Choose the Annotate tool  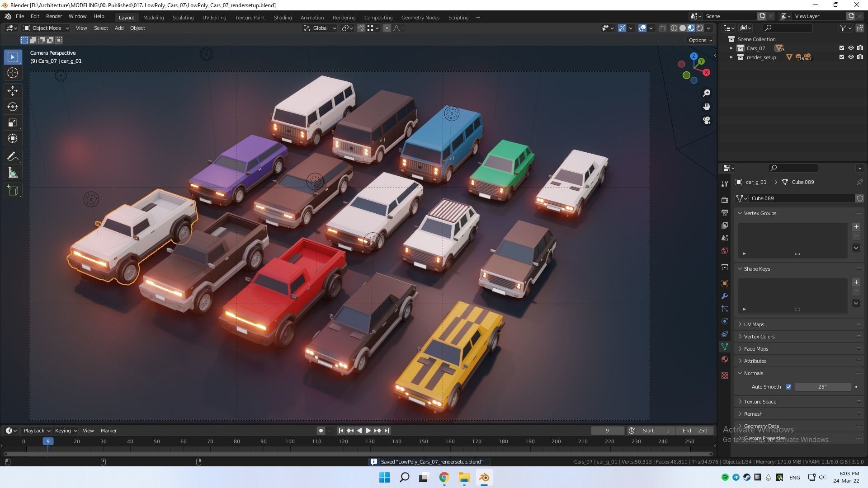[13, 157]
